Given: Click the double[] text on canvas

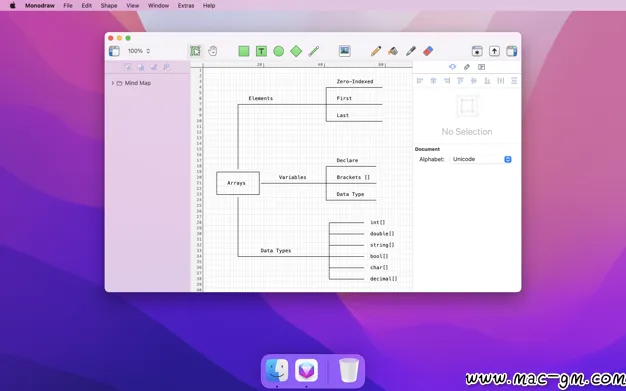Looking at the screenshot, I should tap(382, 234).
